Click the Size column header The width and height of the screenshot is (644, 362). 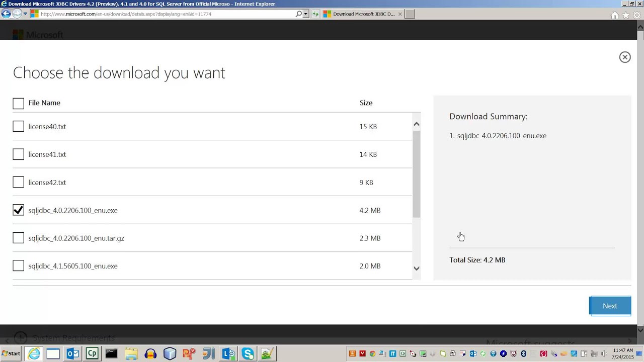[366, 103]
